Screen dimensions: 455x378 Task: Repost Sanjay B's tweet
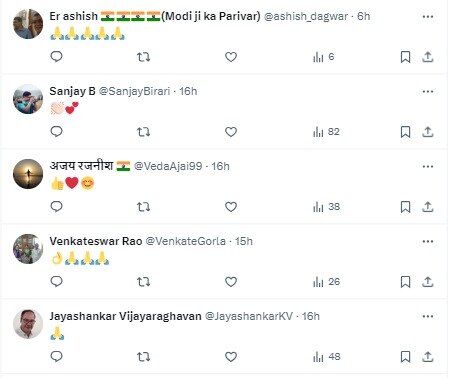click(x=144, y=132)
